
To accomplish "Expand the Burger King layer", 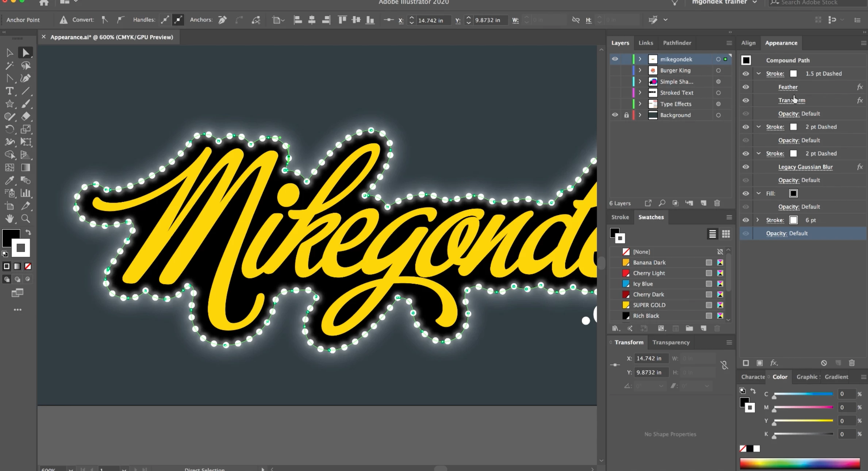I will (640, 70).
